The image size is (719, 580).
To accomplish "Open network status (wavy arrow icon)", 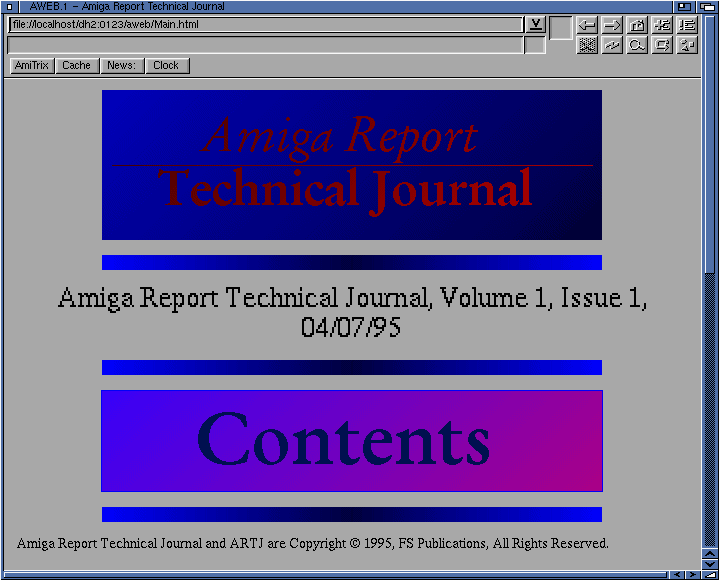I will (x=612, y=45).
